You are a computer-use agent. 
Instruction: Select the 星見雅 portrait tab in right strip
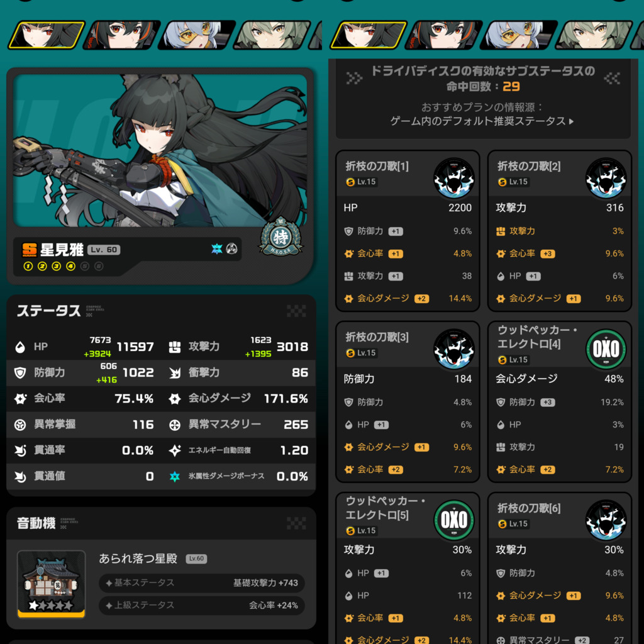[369, 35]
